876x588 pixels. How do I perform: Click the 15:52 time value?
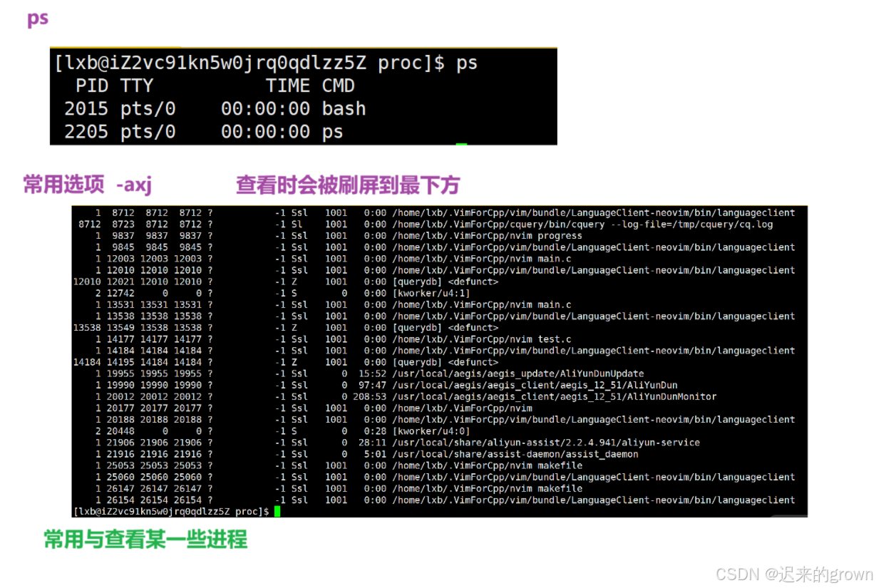tap(373, 373)
